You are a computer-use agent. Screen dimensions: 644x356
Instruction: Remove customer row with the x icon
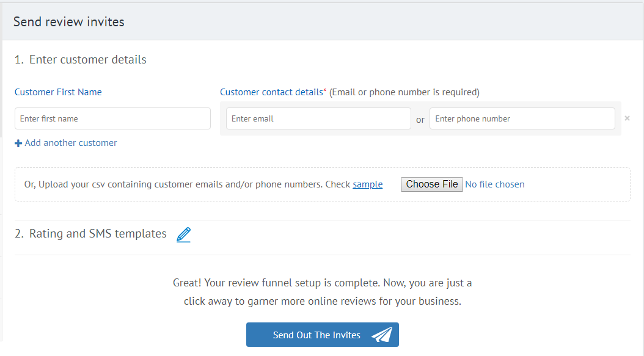[627, 118]
